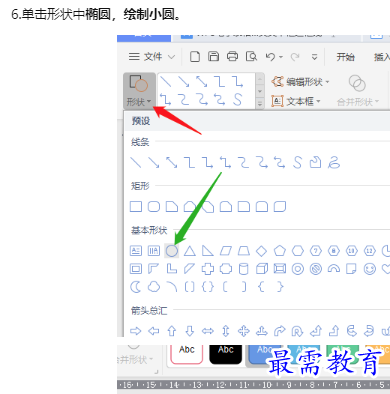Select the freeform scribble line shape
Viewport: 390px width, 394px height.
click(x=334, y=163)
